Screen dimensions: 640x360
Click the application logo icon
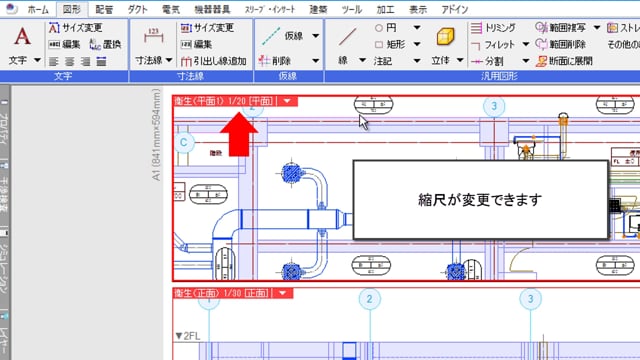click(11, 9)
